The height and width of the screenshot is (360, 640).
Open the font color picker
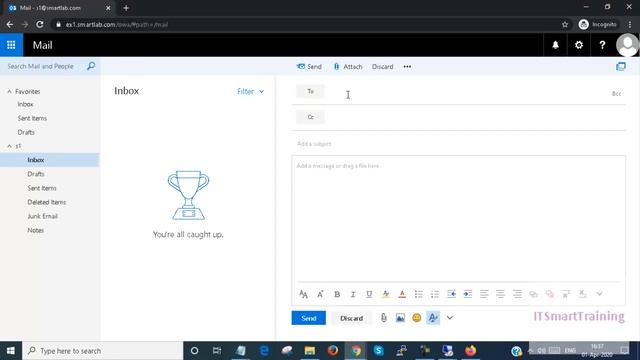click(402, 294)
